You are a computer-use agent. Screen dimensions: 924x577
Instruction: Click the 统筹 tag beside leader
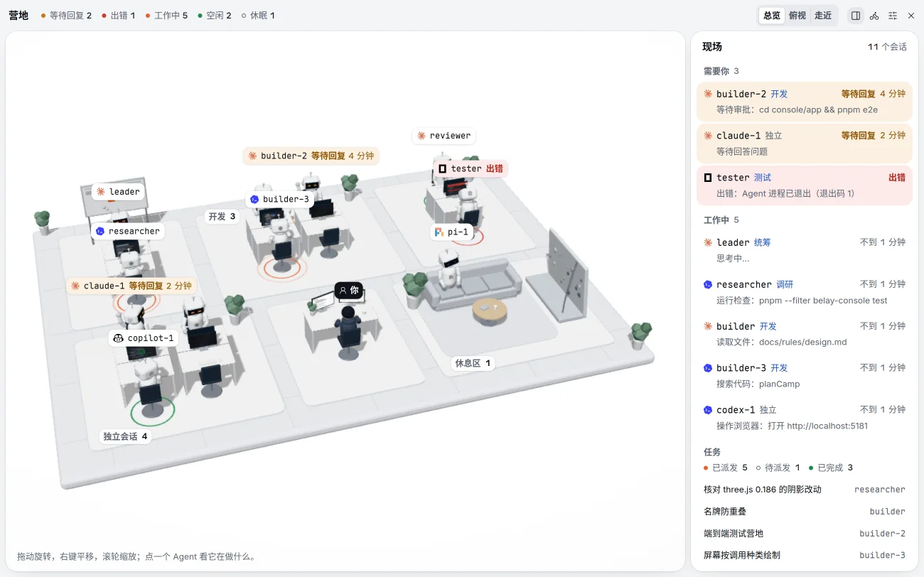[762, 242]
